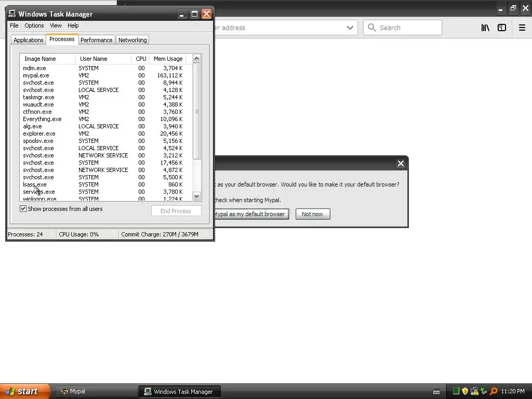Sort processes by User Name column

(103, 59)
